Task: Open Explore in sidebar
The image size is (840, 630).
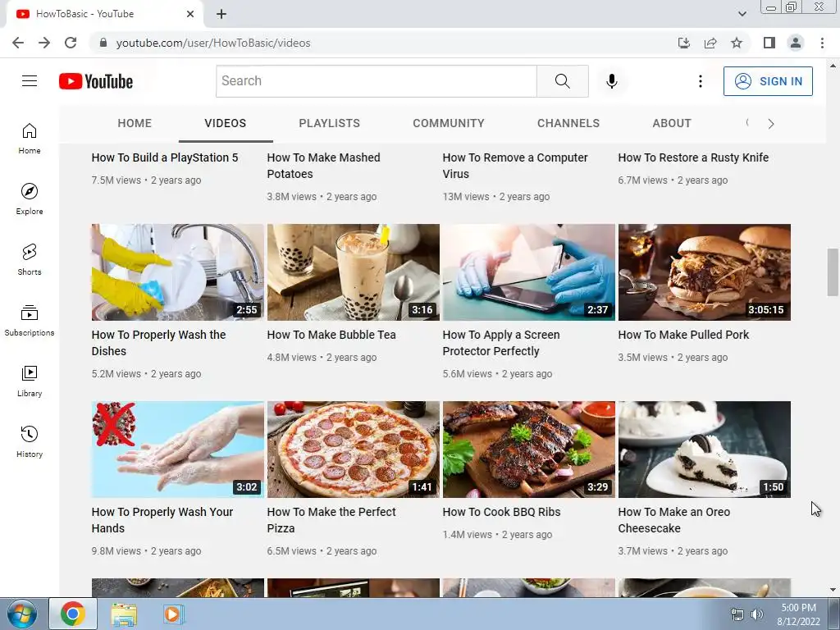Action: click(30, 199)
